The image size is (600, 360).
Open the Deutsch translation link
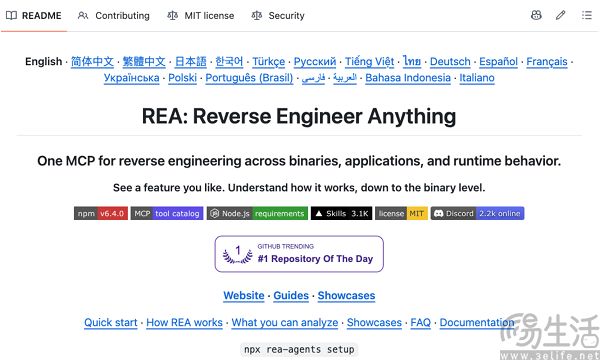click(x=450, y=62)
